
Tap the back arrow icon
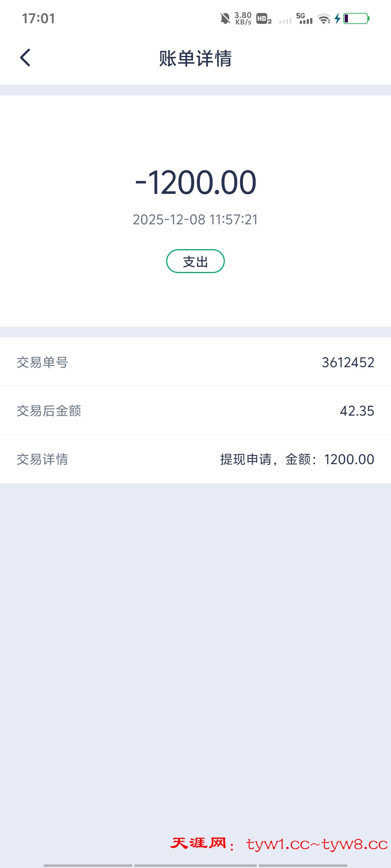coord(25,58)
